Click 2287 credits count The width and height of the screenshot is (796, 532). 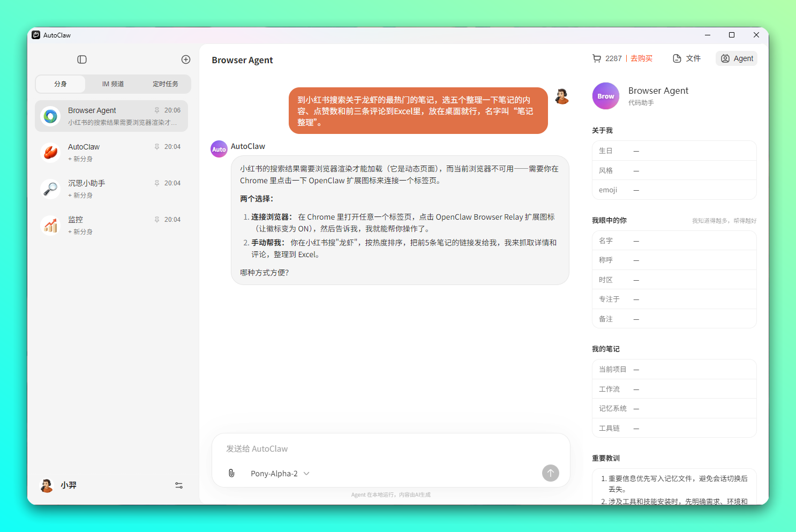click(613, 58)
